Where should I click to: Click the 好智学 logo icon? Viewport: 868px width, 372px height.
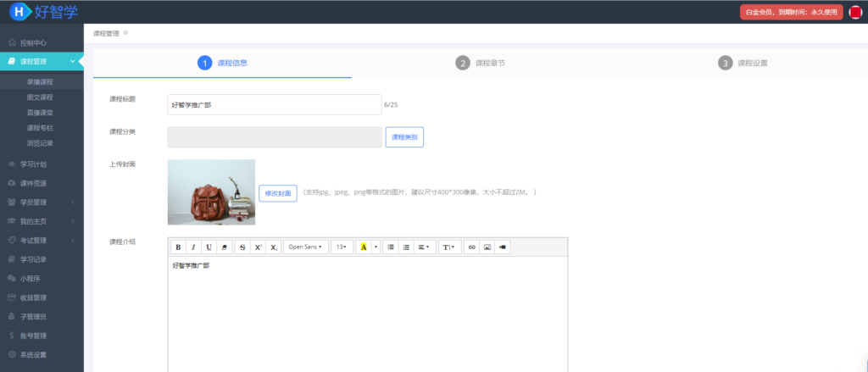coord(19,12)
